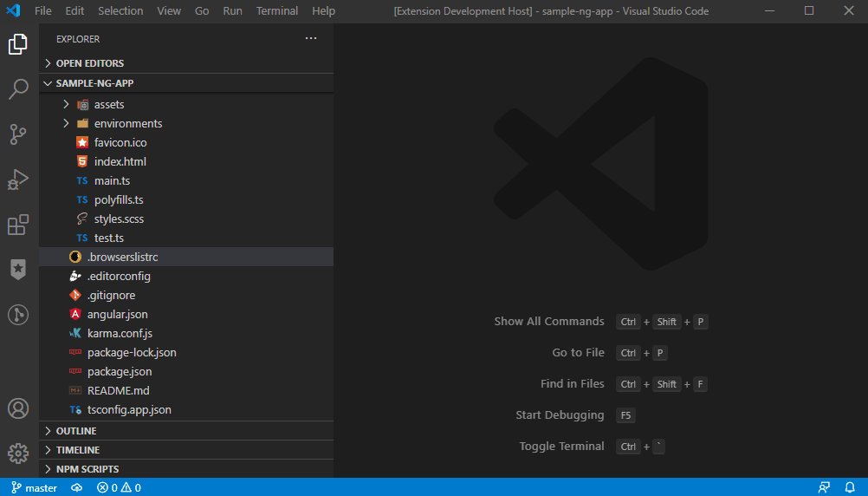Open README.md file
This screenshot has height=496, width=868.
pos(186,391)
